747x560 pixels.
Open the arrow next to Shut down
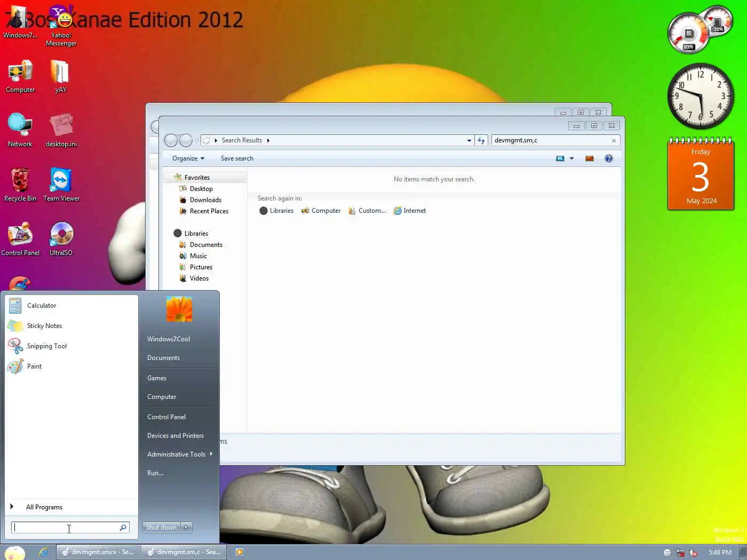[186, 527]
